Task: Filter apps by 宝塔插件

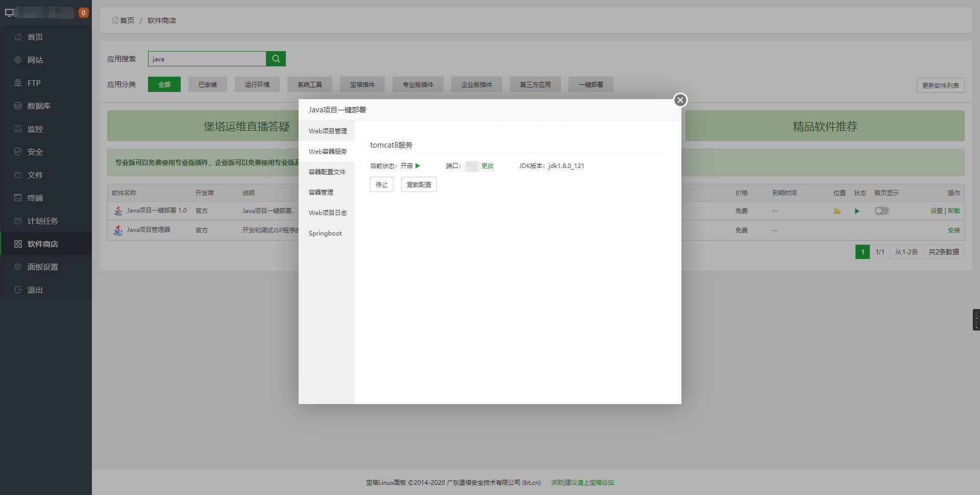Action: coord(362,84)
